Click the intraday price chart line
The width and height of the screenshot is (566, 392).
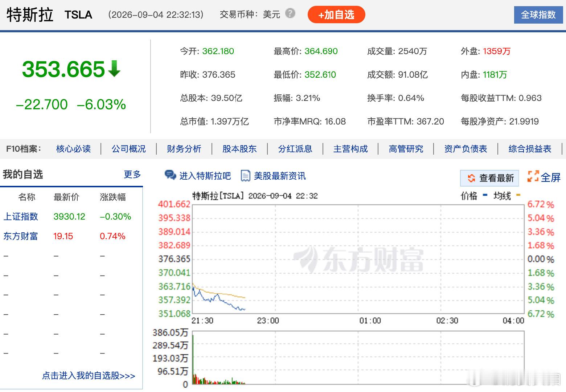click(x=219, y=298)
